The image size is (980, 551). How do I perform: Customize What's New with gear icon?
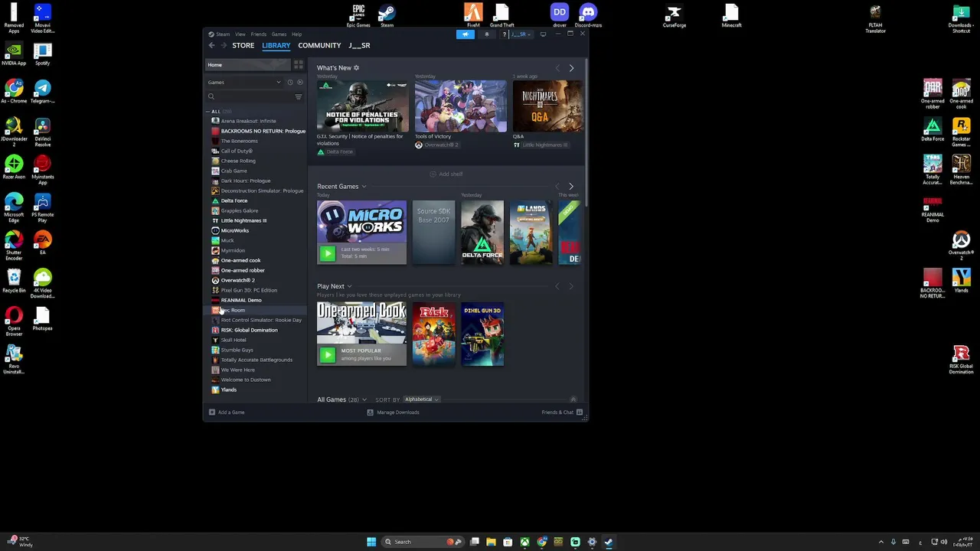(356, 68)
